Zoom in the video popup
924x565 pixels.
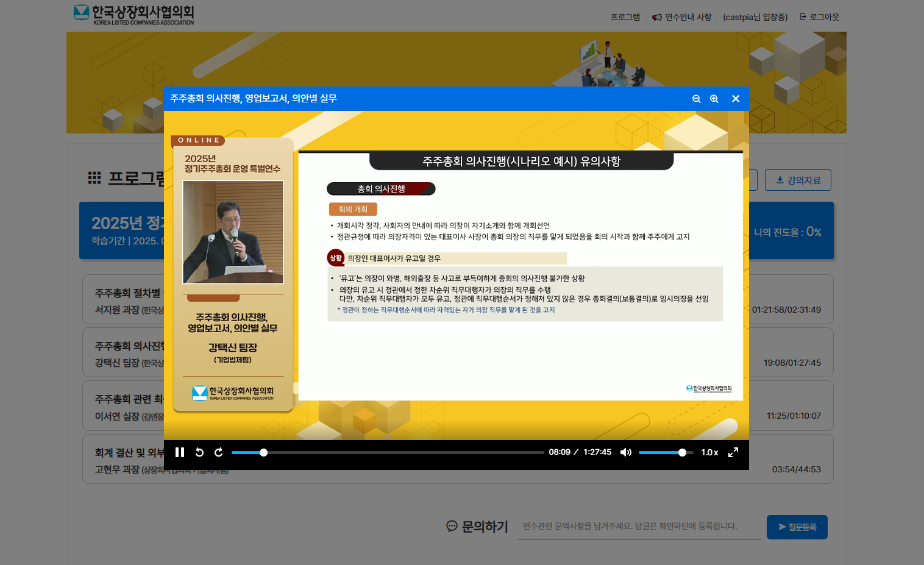(x=714, y=99)
